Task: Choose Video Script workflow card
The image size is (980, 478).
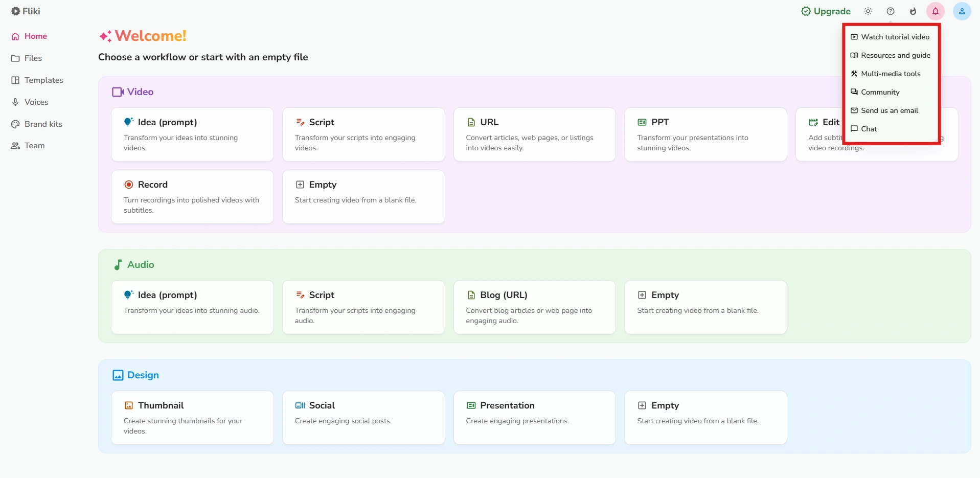Action: pyautogui.click(x=363, y=134)
